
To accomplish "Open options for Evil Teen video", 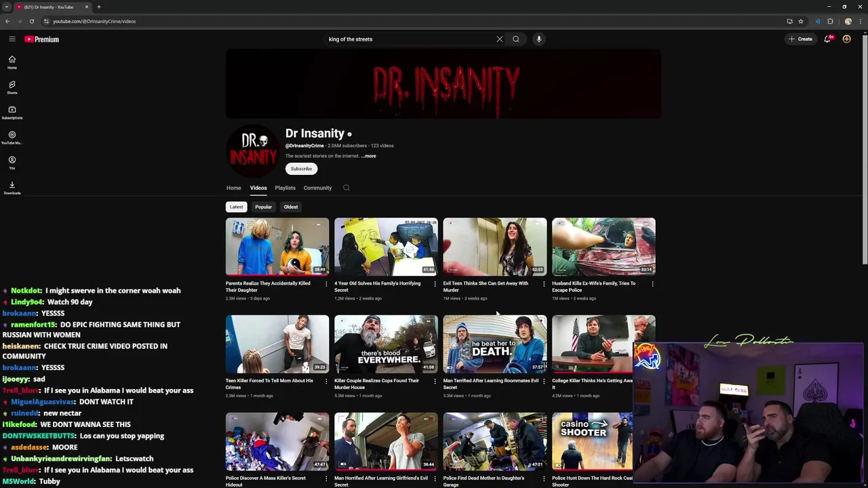I will coord(543,284).
